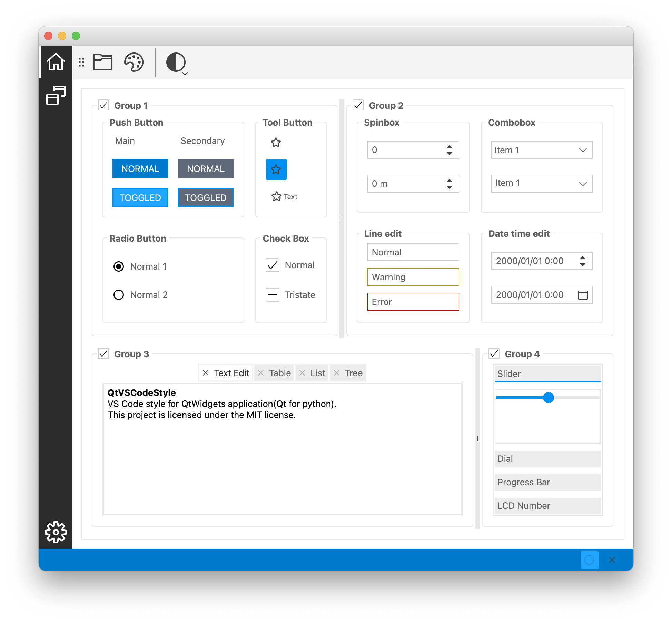The height and width of the screenshot is (622, 672).
Task: Click the Home icon in sidebar
Action: [56, 62]
